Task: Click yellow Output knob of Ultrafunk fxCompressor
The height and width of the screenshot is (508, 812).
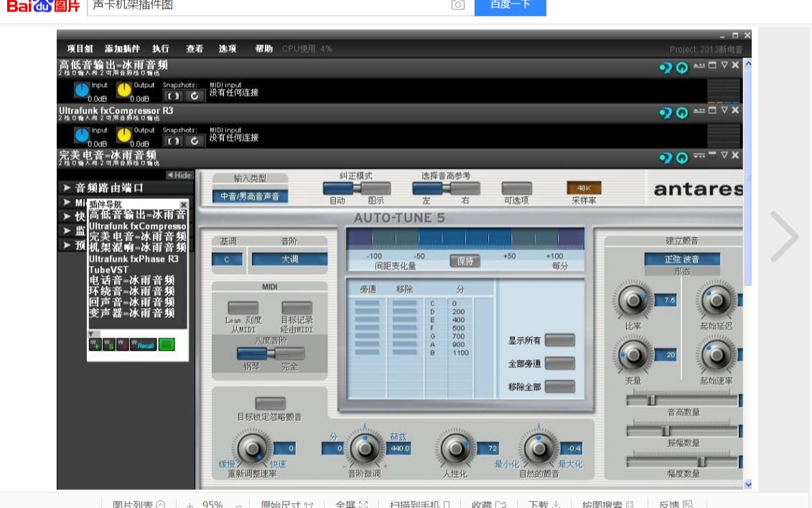Action: [123, 135]
